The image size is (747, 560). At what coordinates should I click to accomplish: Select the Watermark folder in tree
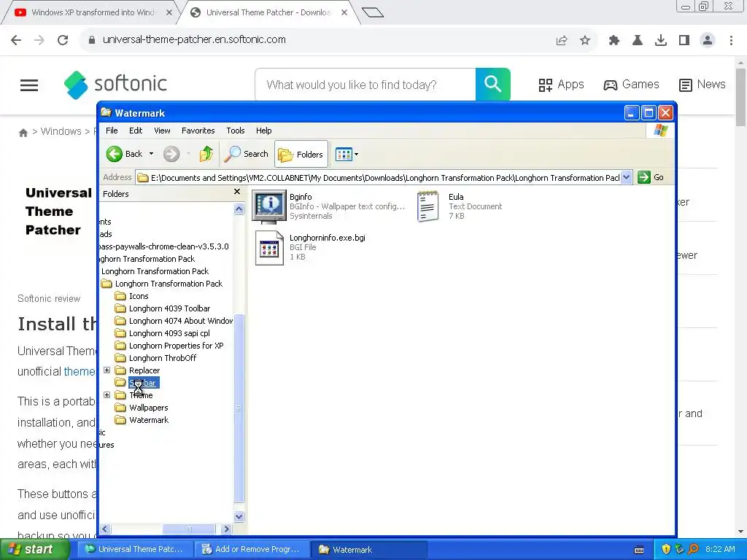coord(142,420)
